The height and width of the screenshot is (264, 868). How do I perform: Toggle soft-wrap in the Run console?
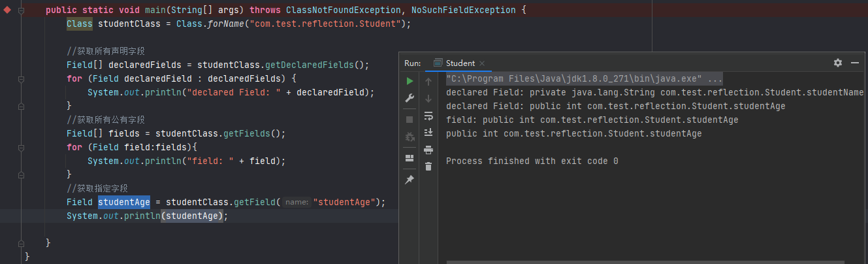pos(428,116)
